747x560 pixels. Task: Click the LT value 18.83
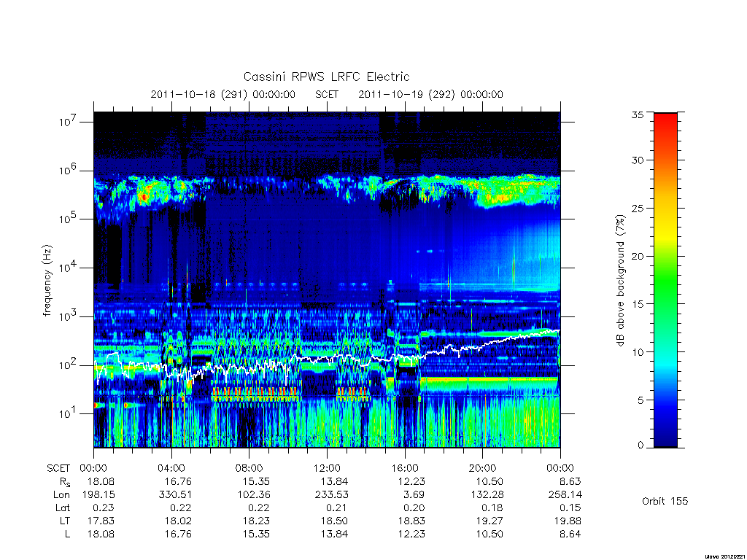pyautogui.click(x=411, y=521)
